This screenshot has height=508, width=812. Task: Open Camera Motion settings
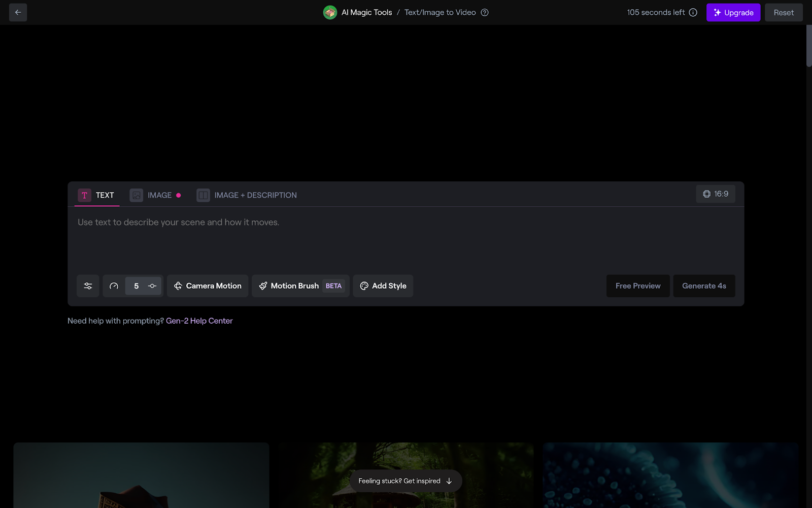pyautogui.click(x=208, y=286)
